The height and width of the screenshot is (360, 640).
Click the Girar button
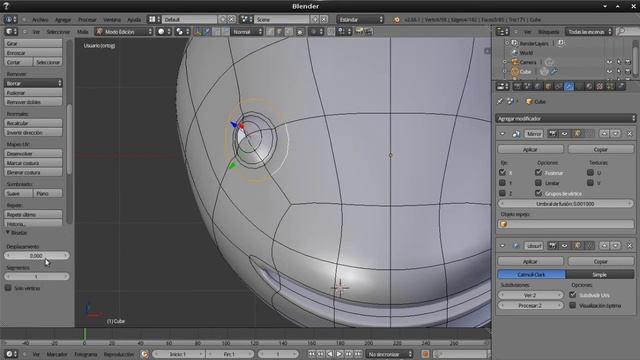point(33,43)
